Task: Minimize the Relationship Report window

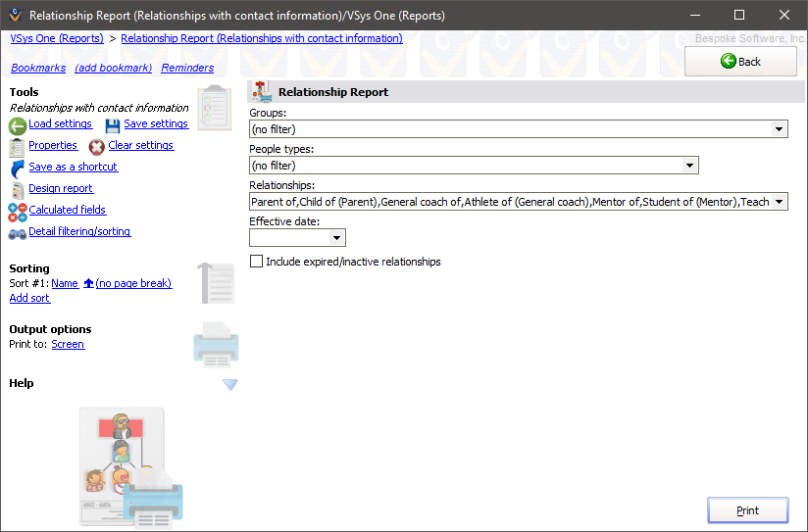Action: pyautogui.click(x=695, y=15)
